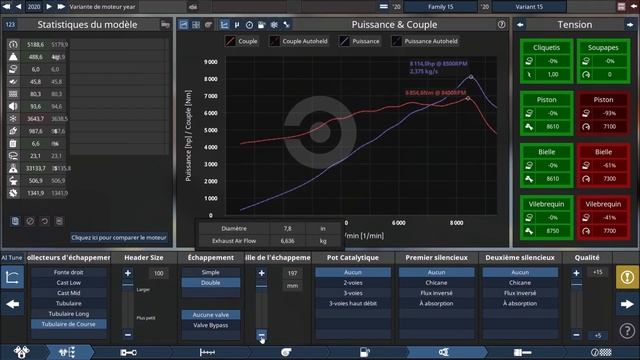Increase the Header Size with plus button
Image resolution: width=640 pixels, height=360 pixels.
click(x=128, y=273)
